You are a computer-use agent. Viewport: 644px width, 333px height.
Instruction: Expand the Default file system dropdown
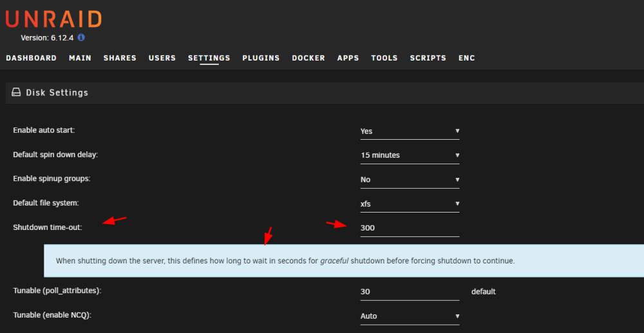(x=410, y=204)
